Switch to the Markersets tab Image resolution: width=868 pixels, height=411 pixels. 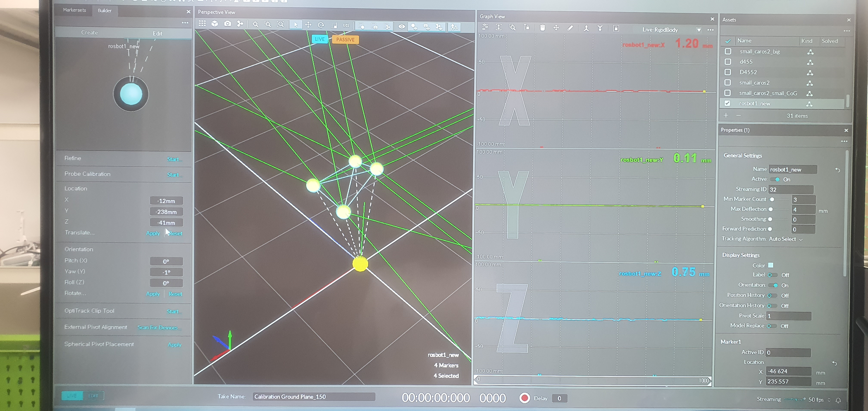[74, 10]
